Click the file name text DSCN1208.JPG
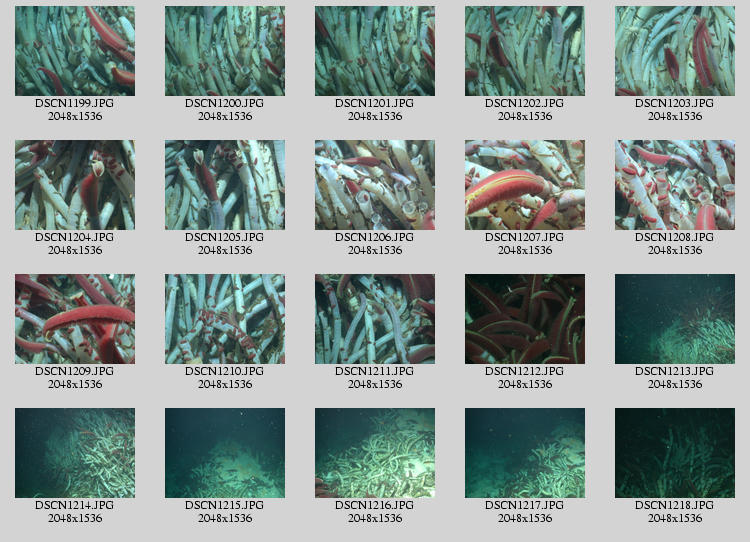Viewport: 750px width, 542px height. click(675, 237)
